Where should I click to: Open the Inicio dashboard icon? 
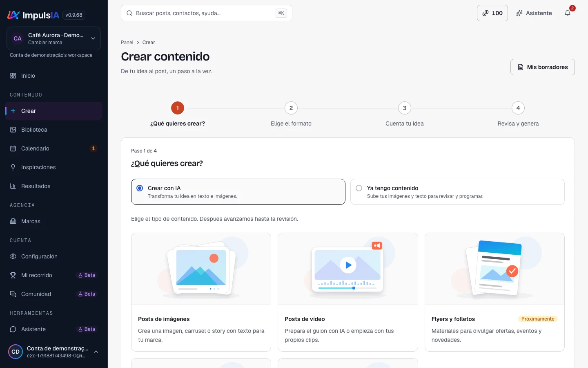13,76
